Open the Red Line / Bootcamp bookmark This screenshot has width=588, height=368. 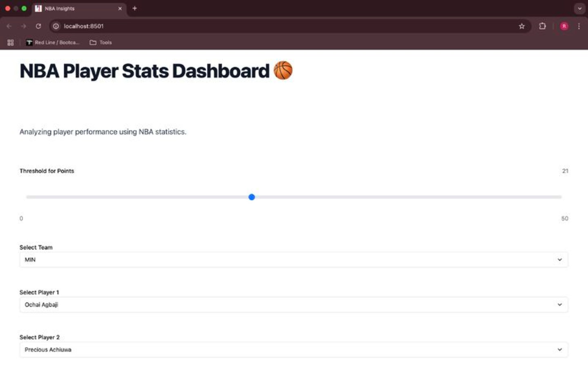[x=53, y=43]
